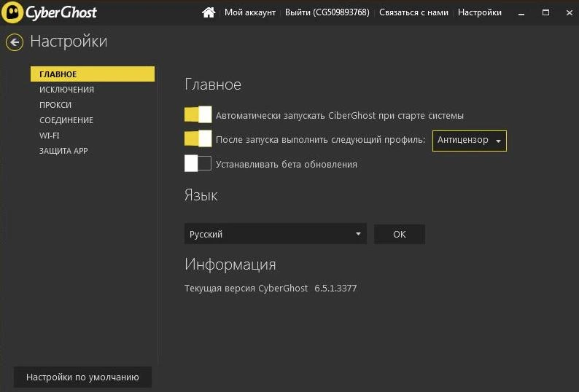Click the Настройки page title
This screenshot has height=392, width=579.
tap(69, 41)
